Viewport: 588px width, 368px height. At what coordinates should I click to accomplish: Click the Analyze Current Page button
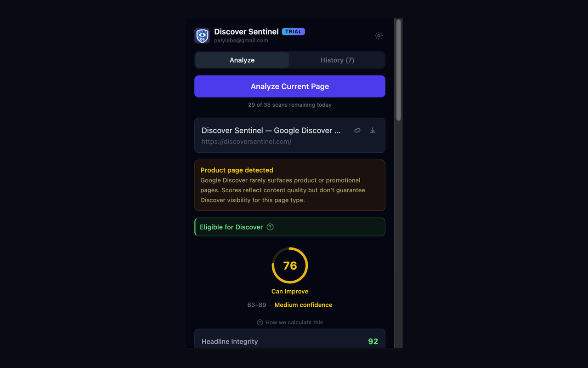pos(290,86)
